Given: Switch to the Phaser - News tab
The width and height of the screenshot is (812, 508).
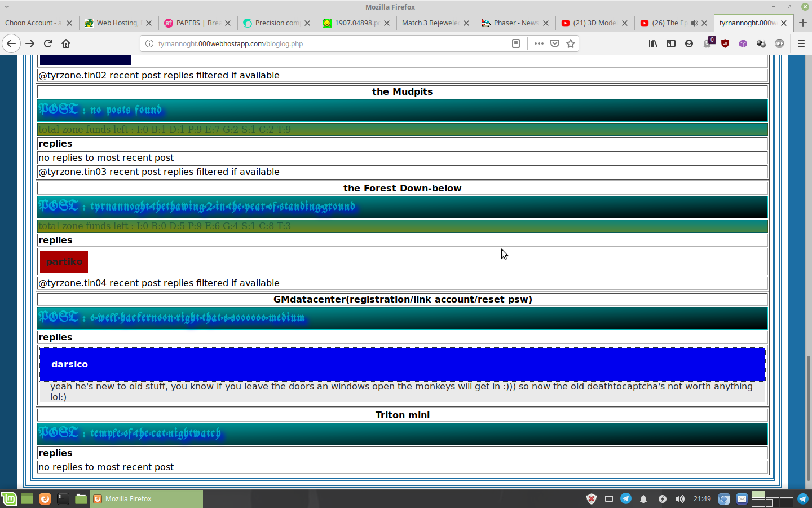Looking at the screenshot, I should pyautogui.click(x=515, y=23).
